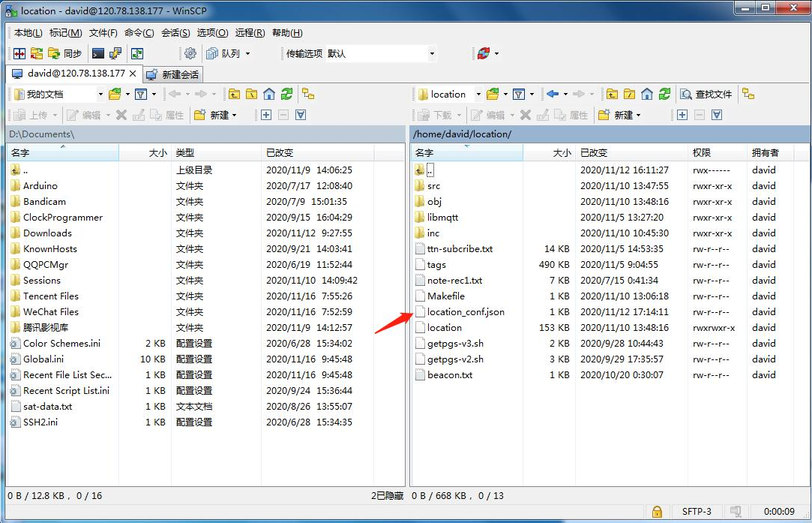Click the red-blue reconnect session icon

click(484, 53)
